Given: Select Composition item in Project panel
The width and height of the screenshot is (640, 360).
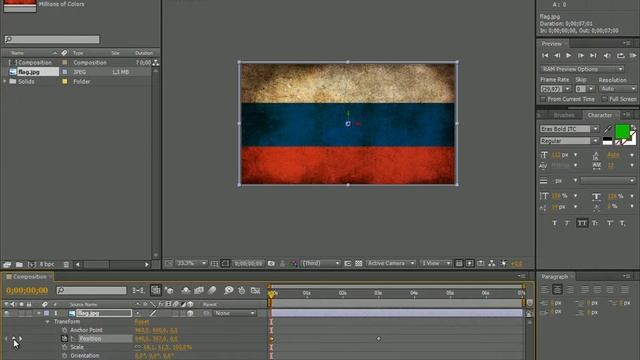Looking at the screenshot, I should [x=35, y=62].
